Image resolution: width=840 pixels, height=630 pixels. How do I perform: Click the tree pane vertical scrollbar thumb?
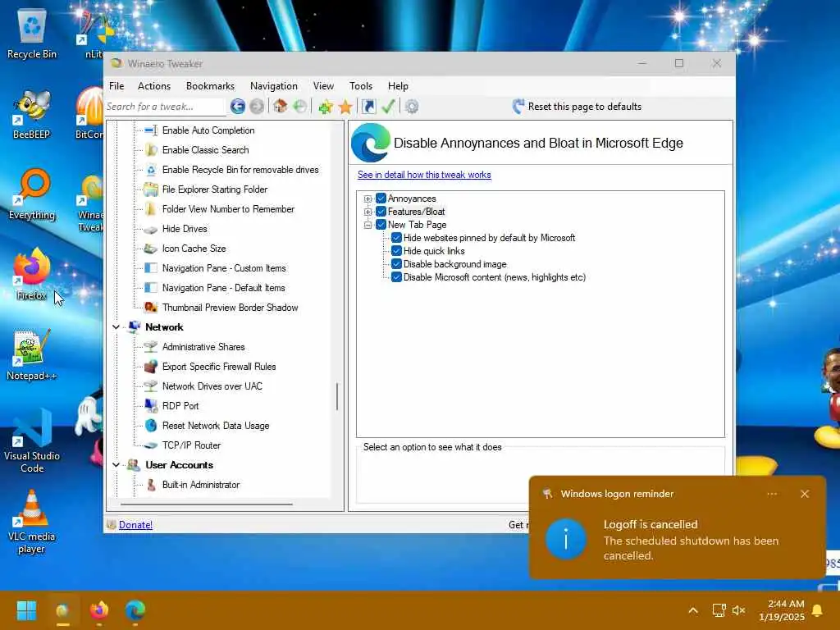[337, 396]
